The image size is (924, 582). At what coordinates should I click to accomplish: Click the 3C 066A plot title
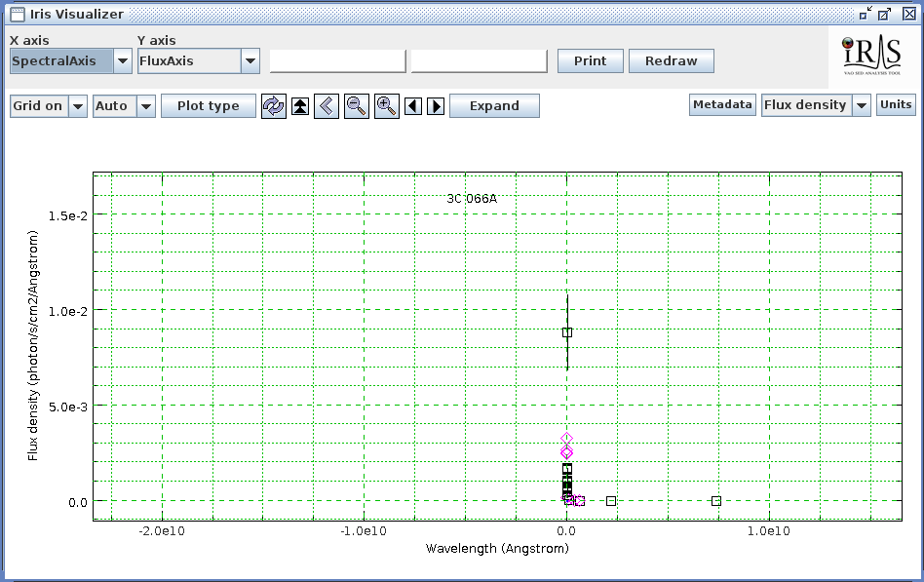coord(472,199)
